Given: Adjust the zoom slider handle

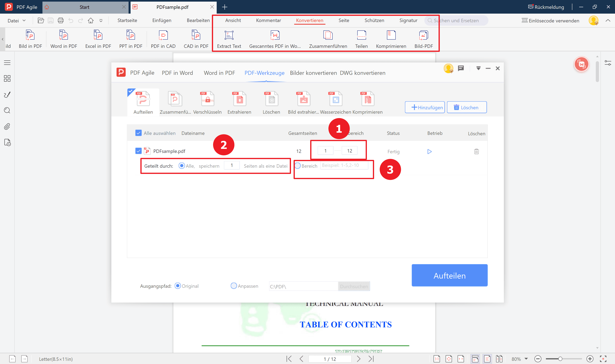Looking at the screenshot, I should click(x=560, y=359).
